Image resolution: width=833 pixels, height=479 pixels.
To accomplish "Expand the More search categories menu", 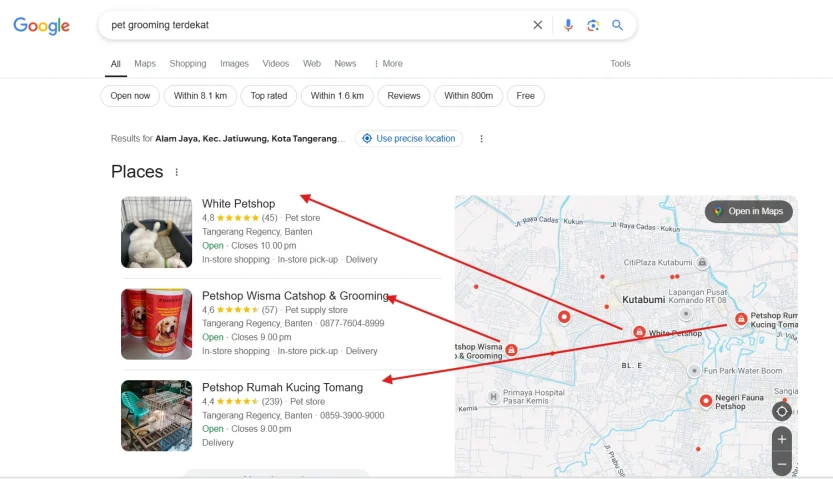I will point(388,64).
